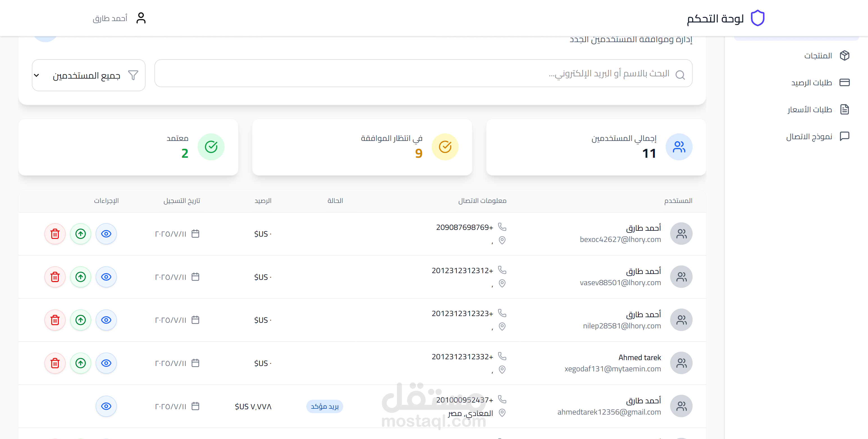The height and width of the screenshot is (439, 868).
Task: Click eye icon for ahmedtarek12356@gmail.com row
Action: coord(106,406)
